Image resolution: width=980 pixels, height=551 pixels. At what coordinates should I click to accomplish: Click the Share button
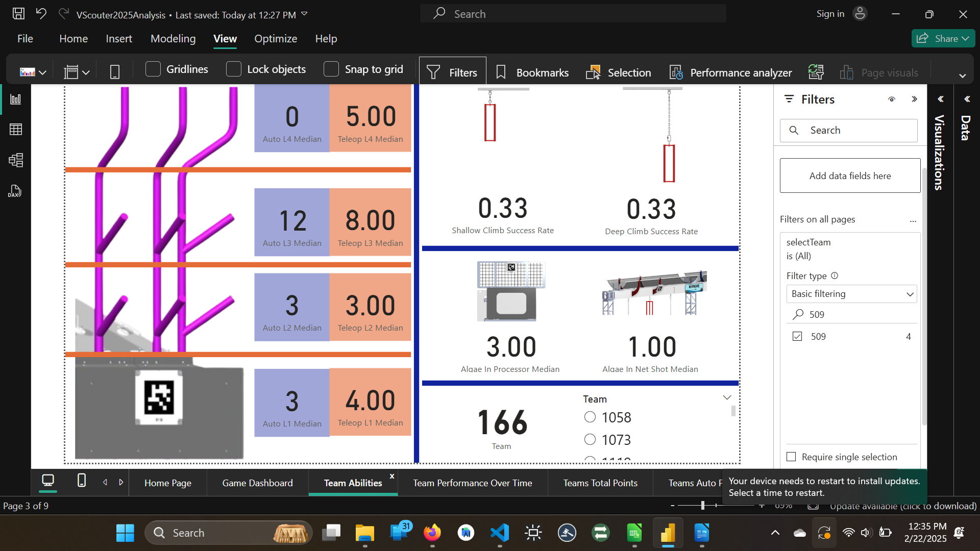tap(942, 38)
